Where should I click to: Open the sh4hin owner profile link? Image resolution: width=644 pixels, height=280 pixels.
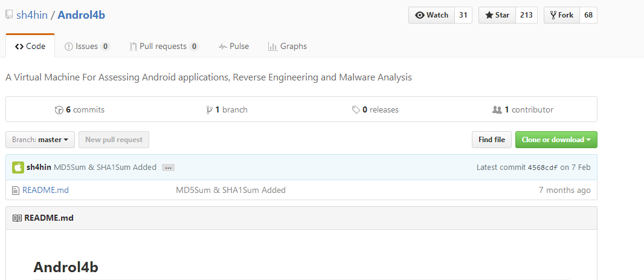point(32,15)
